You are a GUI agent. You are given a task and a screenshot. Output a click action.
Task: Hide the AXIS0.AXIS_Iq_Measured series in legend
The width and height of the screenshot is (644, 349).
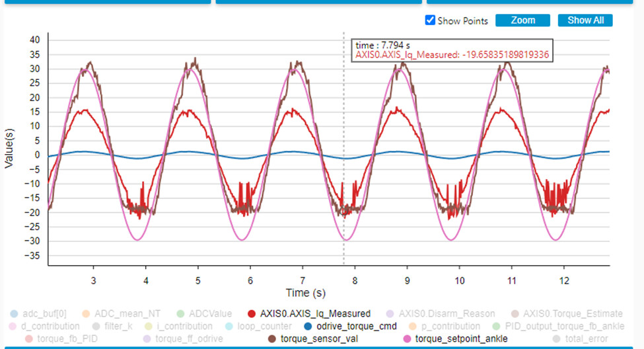click(310, 313)
